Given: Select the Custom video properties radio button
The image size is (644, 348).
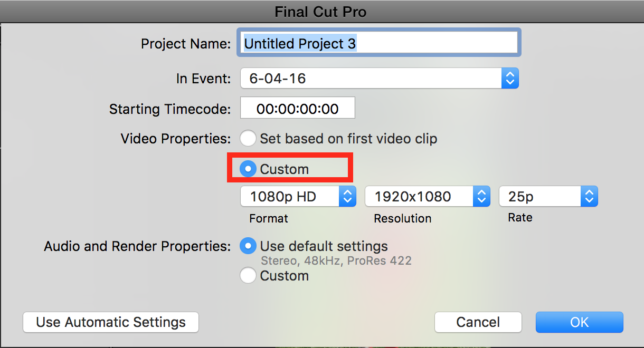Looking at the screenshot, I should [248, 169].
